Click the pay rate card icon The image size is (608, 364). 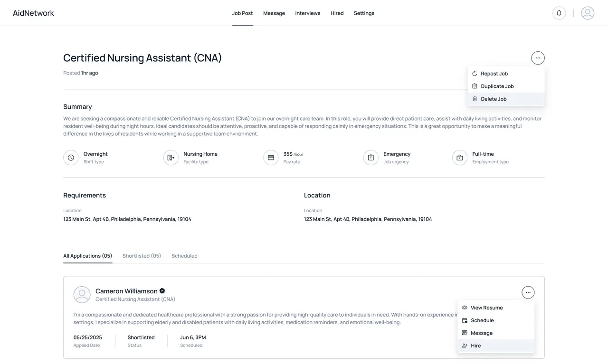pyautogui.click(x=271, y=158)
